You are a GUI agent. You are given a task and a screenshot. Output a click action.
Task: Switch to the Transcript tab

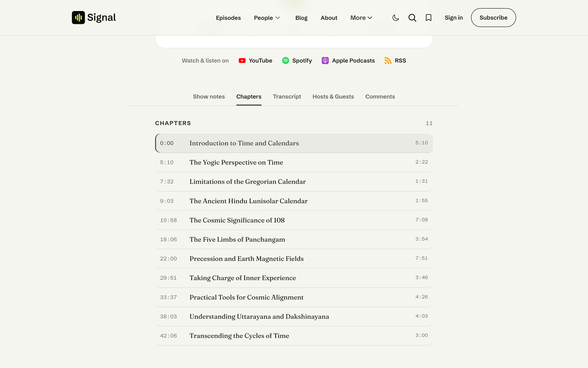[287, 97]
